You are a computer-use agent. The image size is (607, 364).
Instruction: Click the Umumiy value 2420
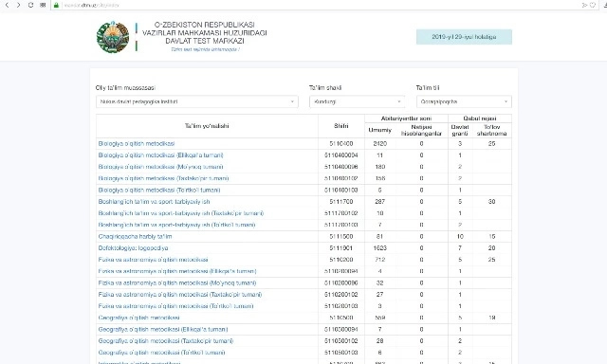point(379,143)
